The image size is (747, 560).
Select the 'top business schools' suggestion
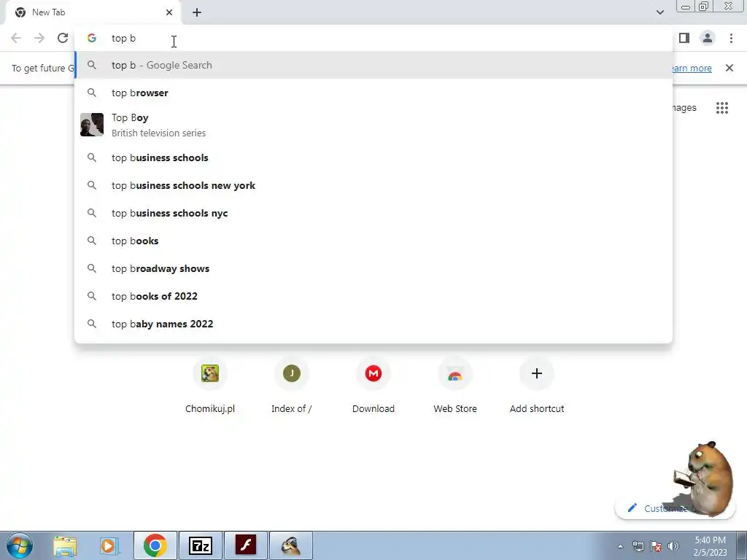[x=373, y=157]
